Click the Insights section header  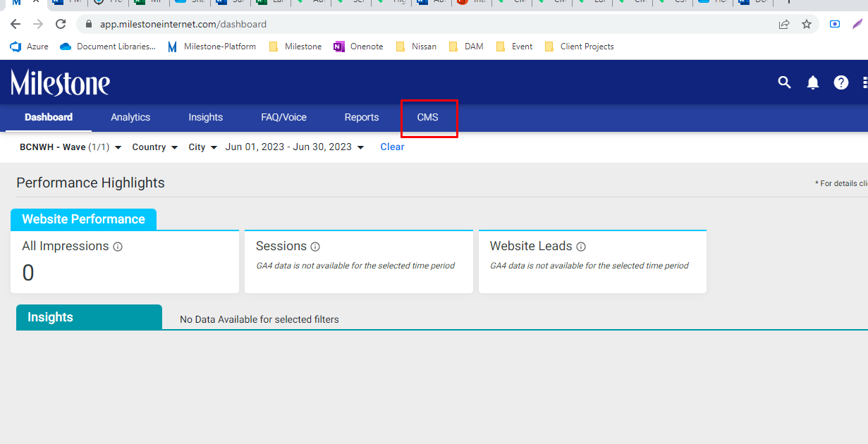point(89,317)
